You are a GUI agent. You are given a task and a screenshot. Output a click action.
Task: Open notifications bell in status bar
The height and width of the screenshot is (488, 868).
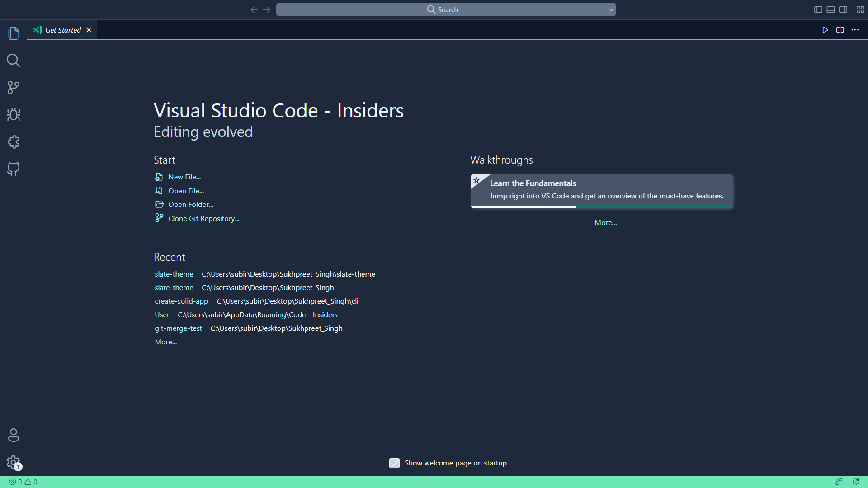pyautogui.click(x=856, y=482)
